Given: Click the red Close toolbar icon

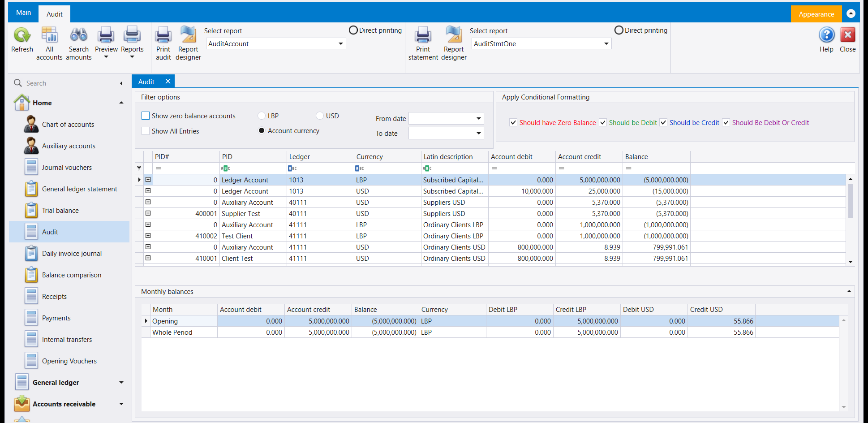Looking at the screenshot, I should pyautogui.click(x=847, y=35).
